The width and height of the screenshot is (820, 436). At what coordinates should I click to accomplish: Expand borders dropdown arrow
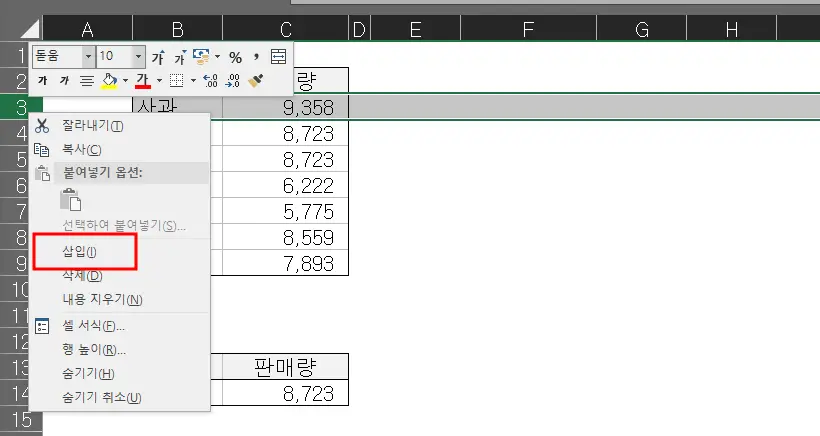coord(193,81)
